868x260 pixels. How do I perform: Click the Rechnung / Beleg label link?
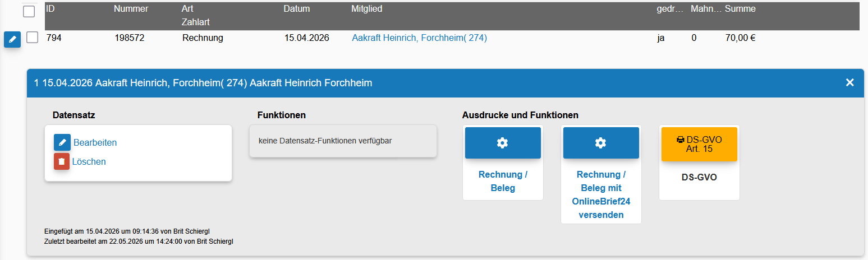(x=503, y=182)
